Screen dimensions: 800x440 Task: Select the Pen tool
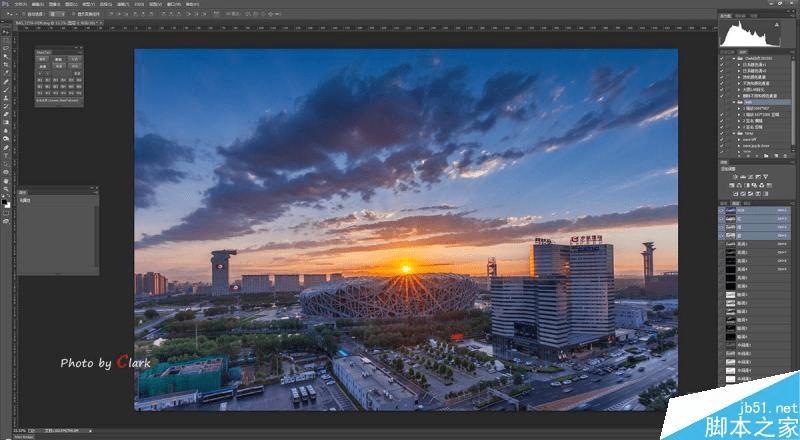(7, 148)
